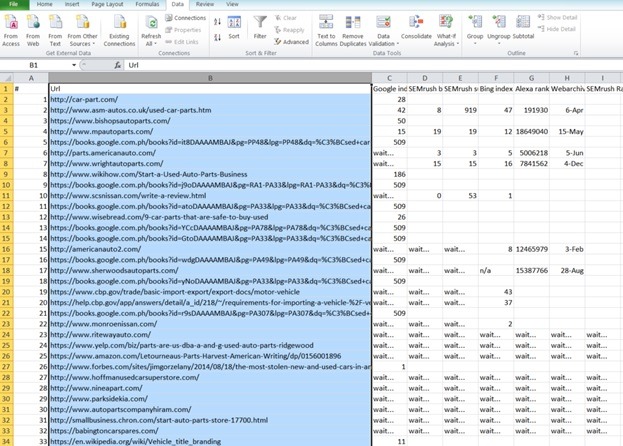Click the Name Box showing B1
623x446 pixels.
pos(36,65)
